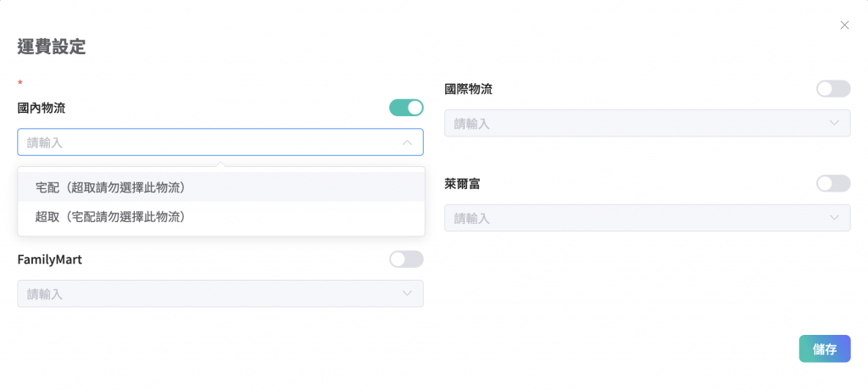Click the FamilyMart dropdown chevron arrow
This screenshot has width=868, height=390.
[407, 294]
